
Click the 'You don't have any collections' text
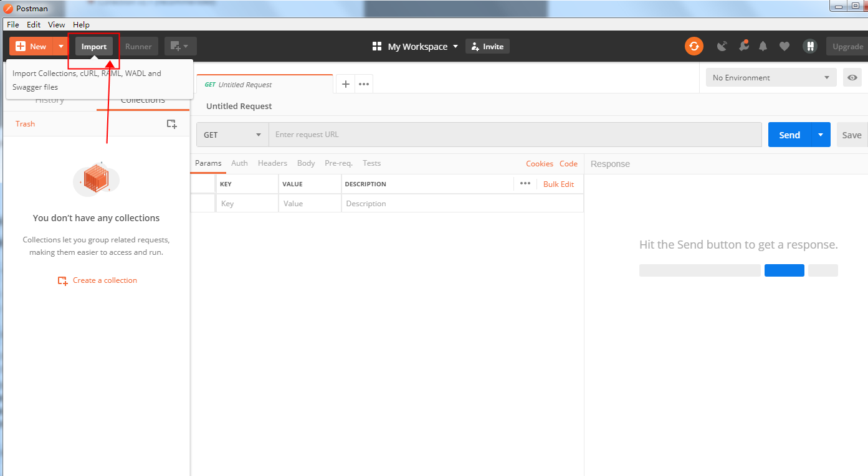click(97, 218)
